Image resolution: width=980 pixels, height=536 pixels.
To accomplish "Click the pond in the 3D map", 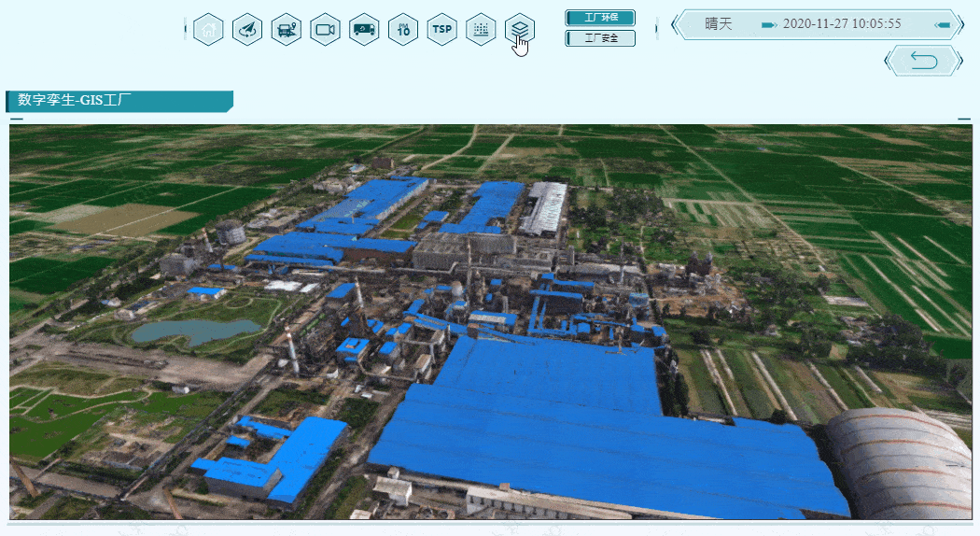I will point(194,330).
